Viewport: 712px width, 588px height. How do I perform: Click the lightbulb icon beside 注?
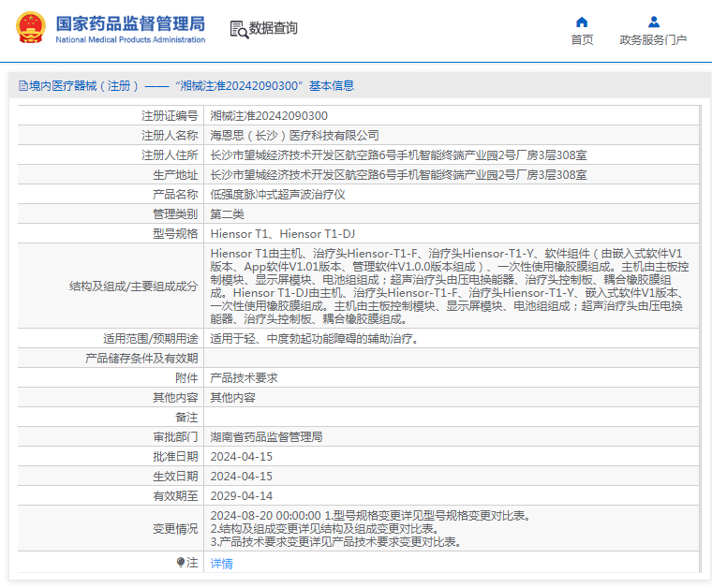tap(181, 563)
